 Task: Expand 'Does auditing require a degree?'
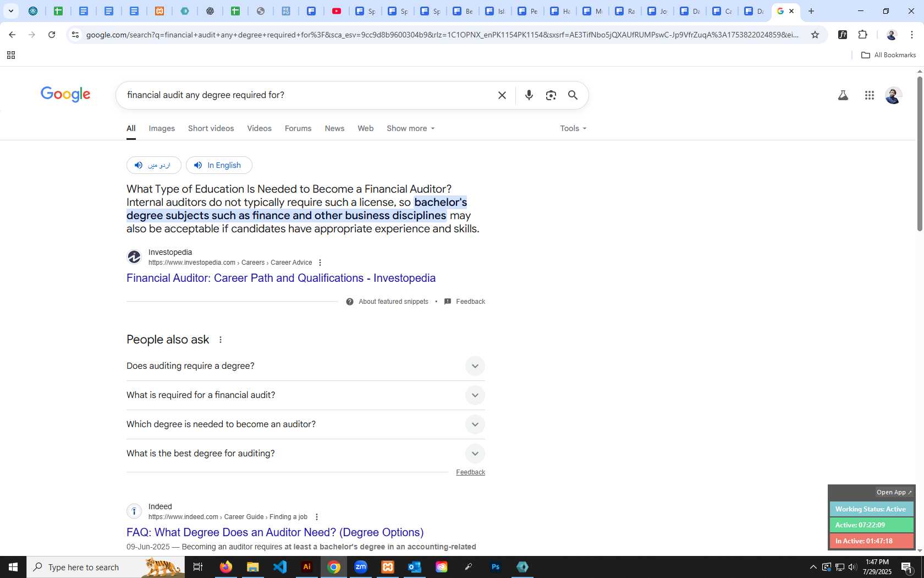pos(306,366)
